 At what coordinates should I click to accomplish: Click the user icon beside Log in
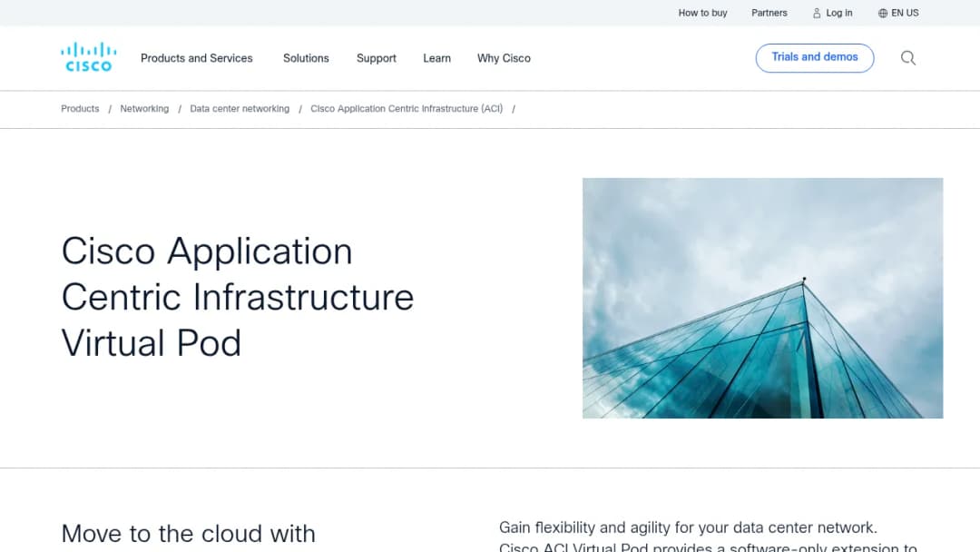coord(817,13)
